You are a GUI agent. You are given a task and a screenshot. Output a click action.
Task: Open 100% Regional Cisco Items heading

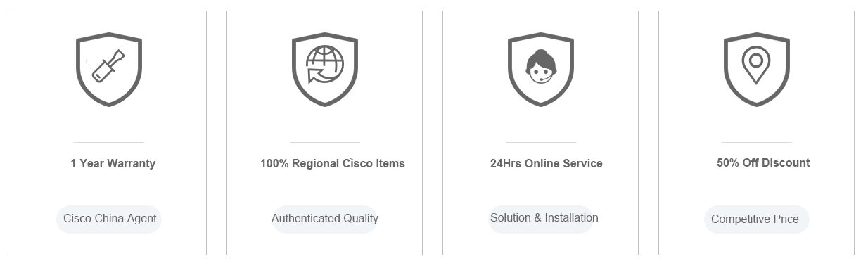point(333,163)
